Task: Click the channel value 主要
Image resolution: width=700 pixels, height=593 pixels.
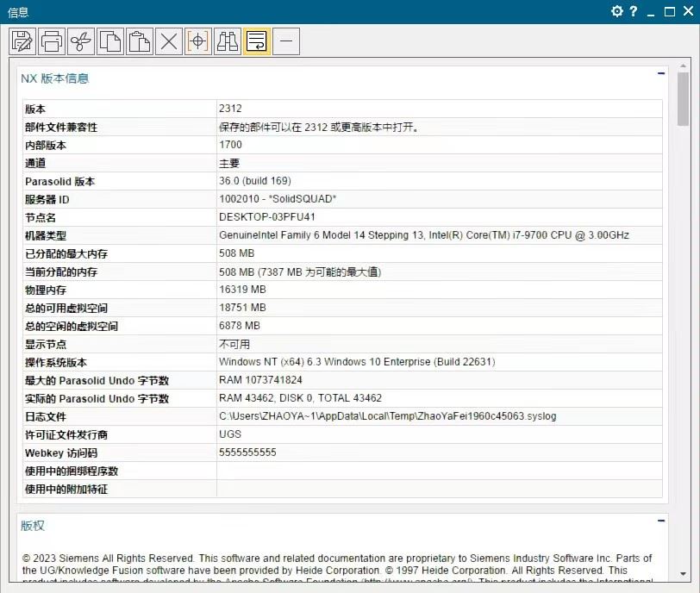Action: coord(229,163)
